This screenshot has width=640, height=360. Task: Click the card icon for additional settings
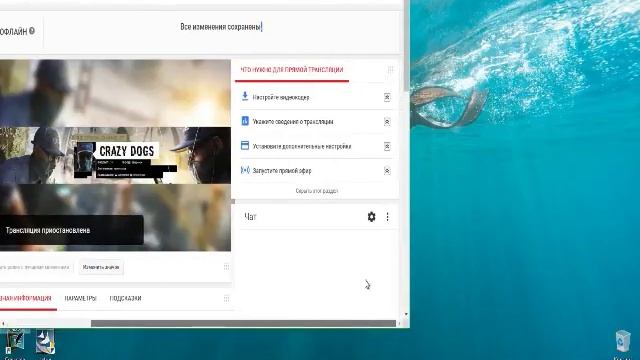point(245,145)
